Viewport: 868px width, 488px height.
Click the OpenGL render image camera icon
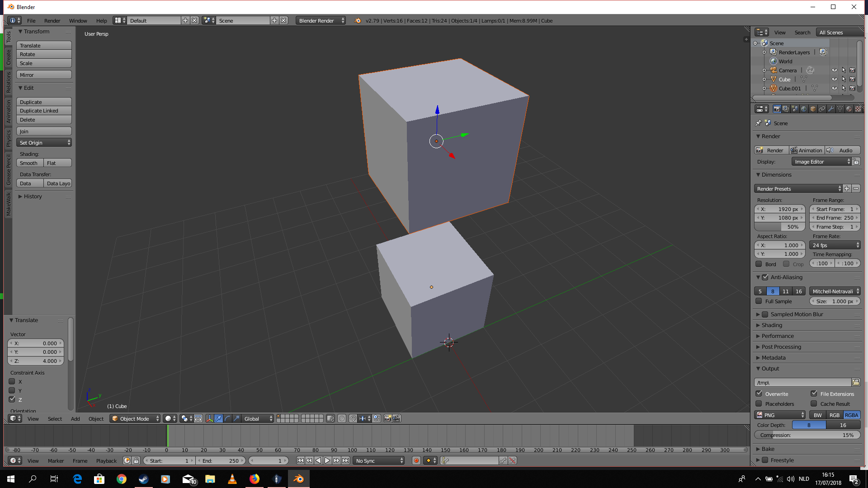(387, 418)
